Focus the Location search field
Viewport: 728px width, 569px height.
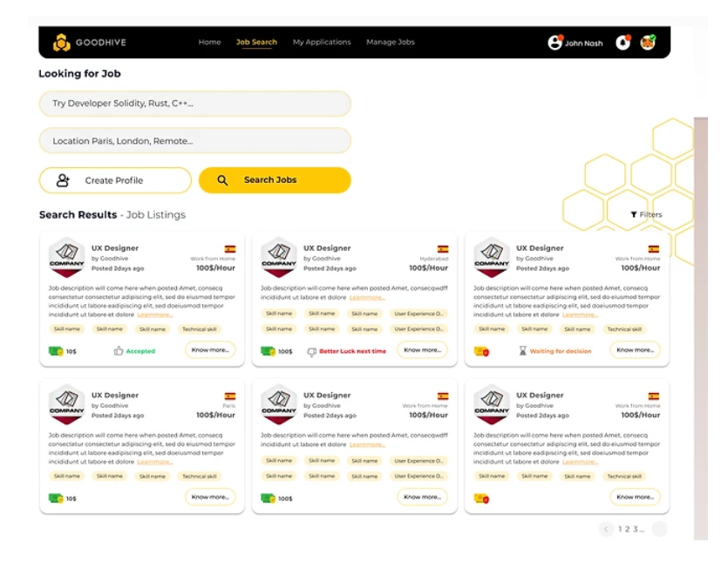coord(194,140)
